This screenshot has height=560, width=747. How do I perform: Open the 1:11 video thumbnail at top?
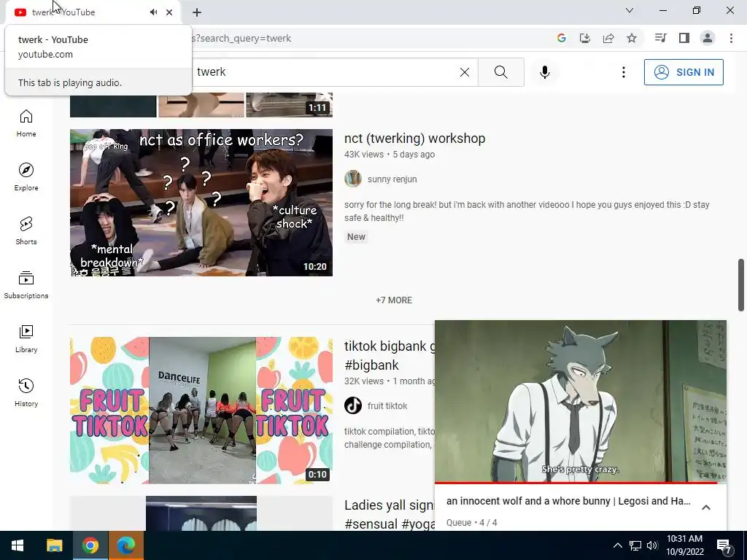201,105
